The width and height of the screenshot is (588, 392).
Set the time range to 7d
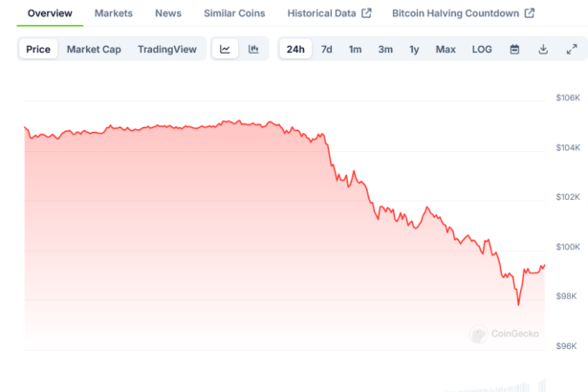coord(327,49)
